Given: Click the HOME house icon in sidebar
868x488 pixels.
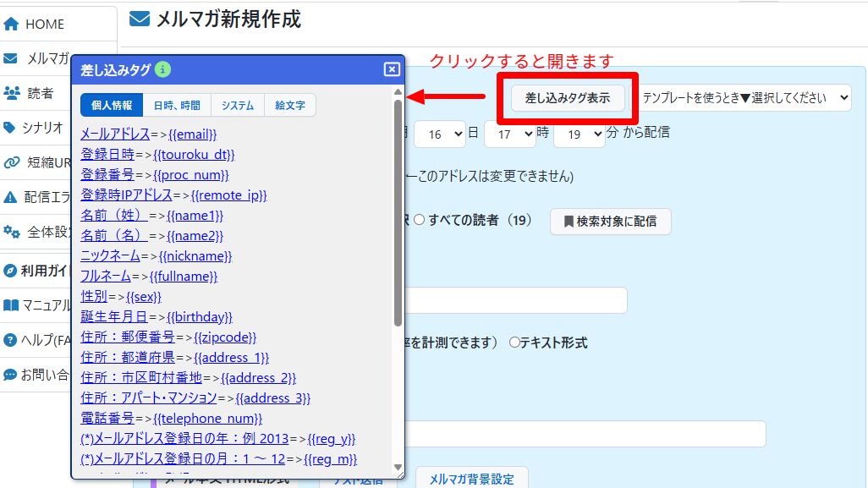Looking at the screenshot, I should pyautogui.click(x=12, y=25).
